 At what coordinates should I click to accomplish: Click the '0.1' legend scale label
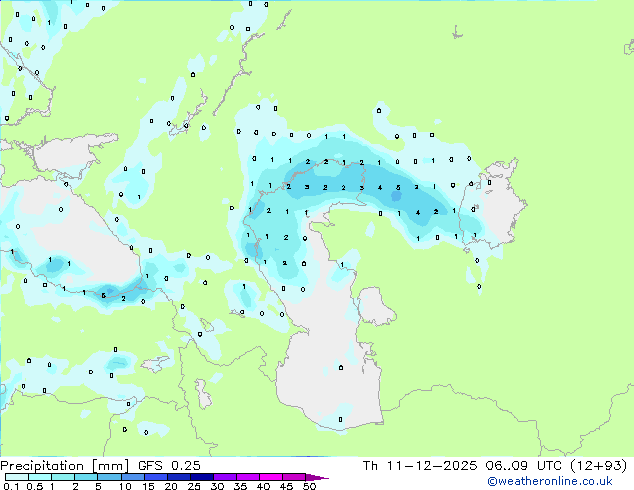[x=11, y=486]
